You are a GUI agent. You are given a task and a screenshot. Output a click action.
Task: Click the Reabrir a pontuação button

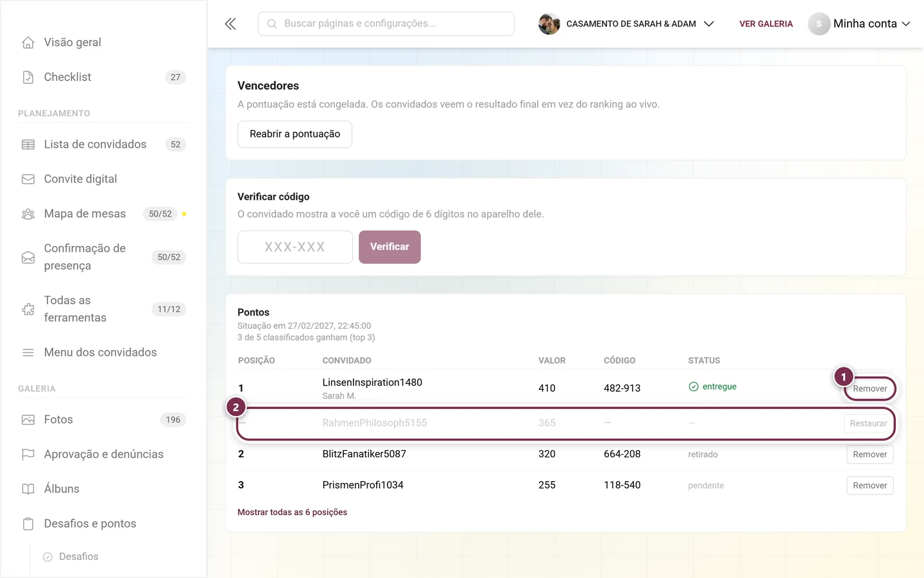pyautogui.click(x=295, y=134)
